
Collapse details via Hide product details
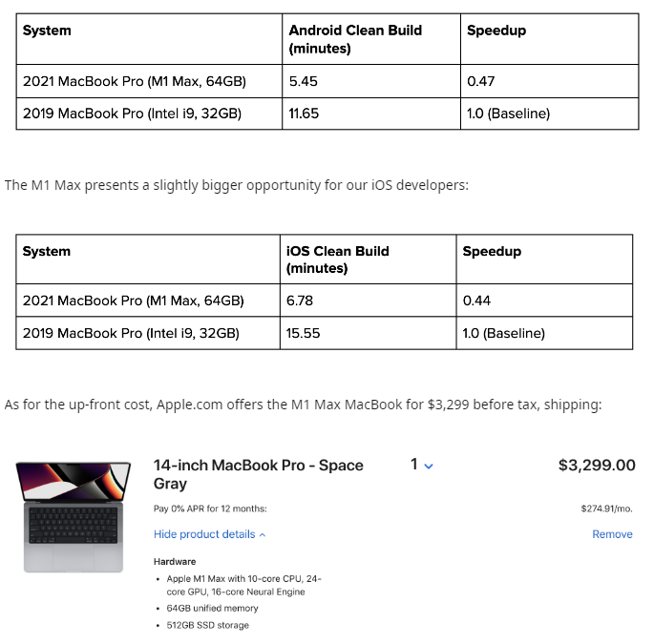(209, 534)
